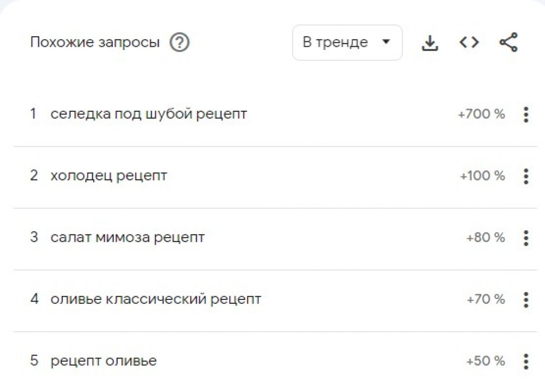Expand the В тренде dropdown
Viewport: 545px width, 392px height.
click(347, 43)
